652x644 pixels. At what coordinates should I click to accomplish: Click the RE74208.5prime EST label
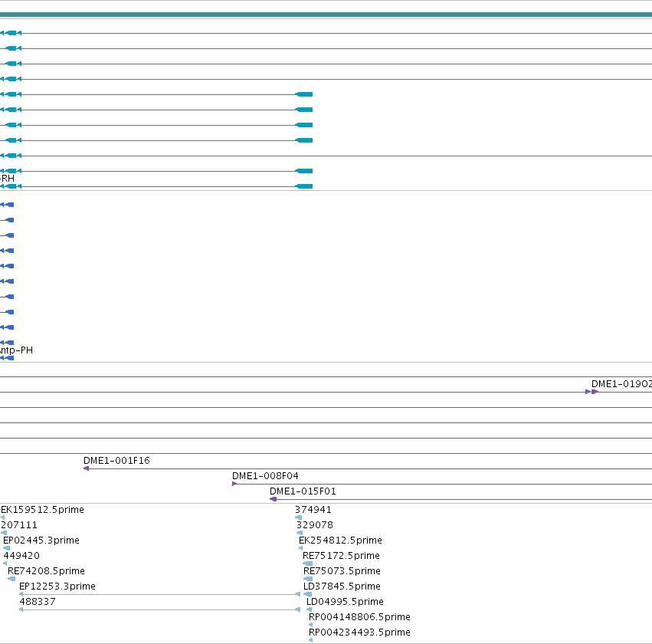pyautogui.click(x=46, y=571)
